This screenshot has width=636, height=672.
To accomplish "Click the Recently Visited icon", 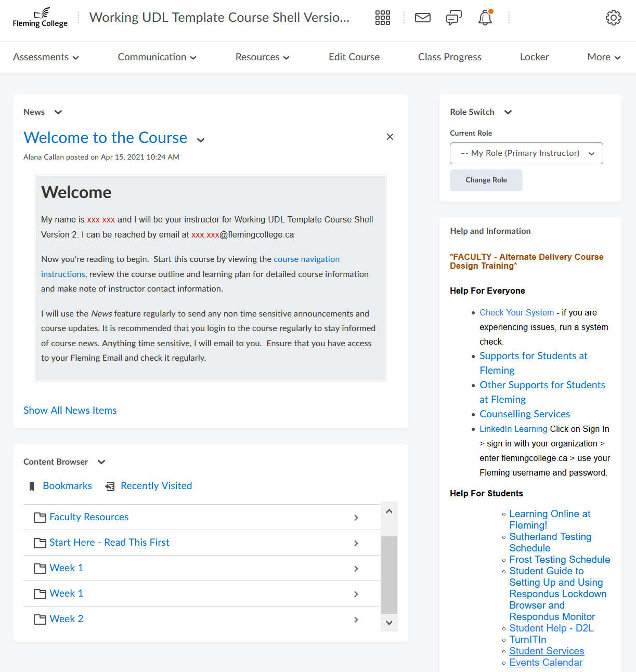I will point(110,486).
